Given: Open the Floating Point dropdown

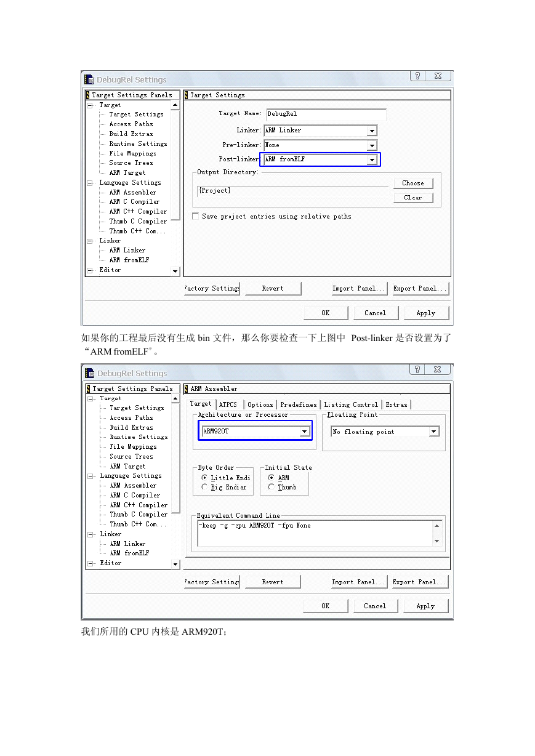Looking at the screenshot, I should (x=434, y=432).
